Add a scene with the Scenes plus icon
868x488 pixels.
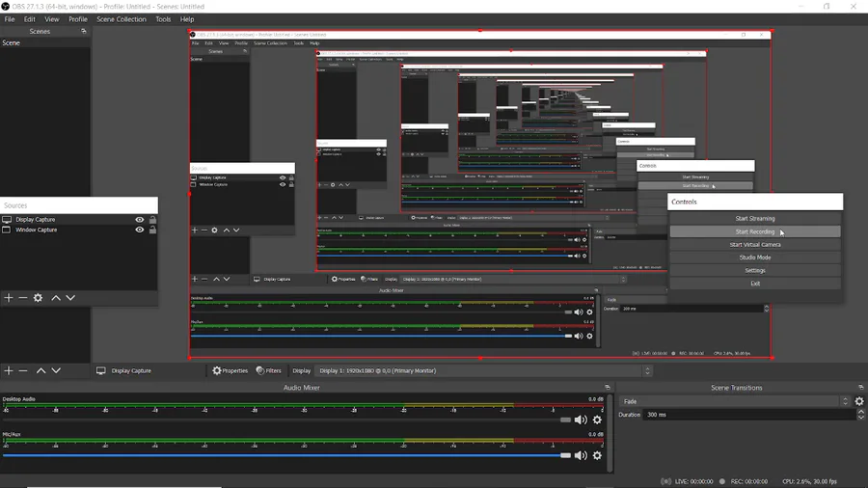coord(9,370)
